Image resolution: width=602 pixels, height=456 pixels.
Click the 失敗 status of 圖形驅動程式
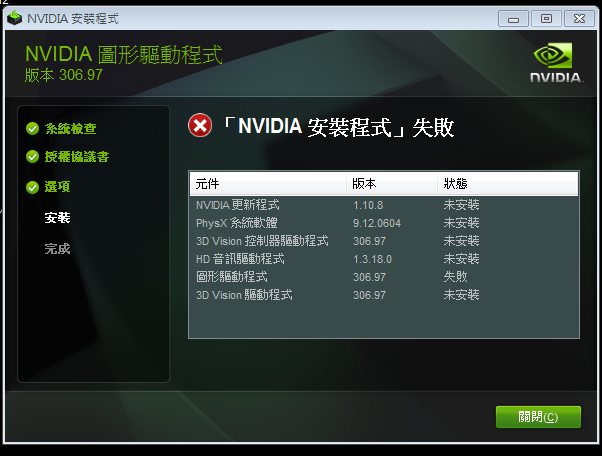click(455, 277)
